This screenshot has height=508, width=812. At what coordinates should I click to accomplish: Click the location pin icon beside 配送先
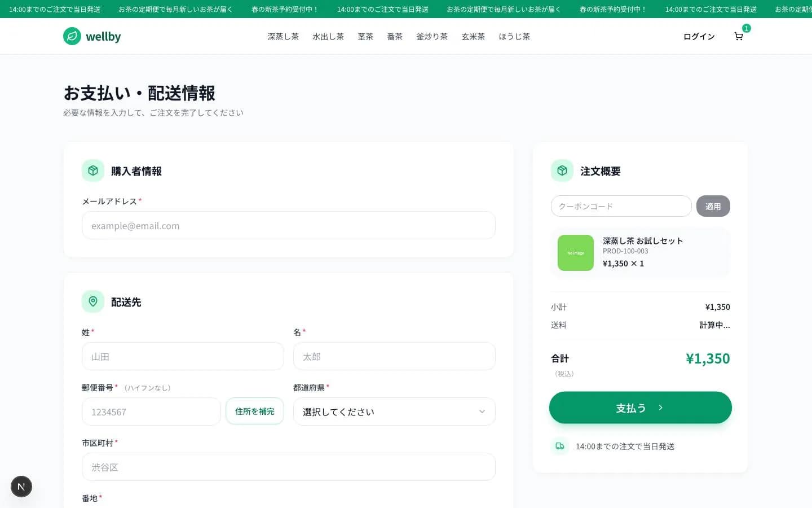tap(93, 301)
